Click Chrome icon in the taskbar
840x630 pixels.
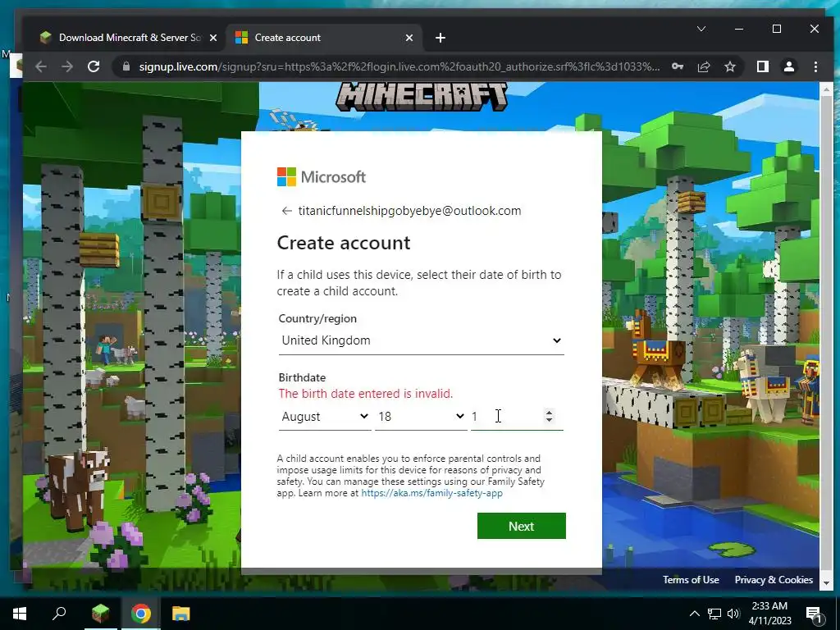point(141,614)
